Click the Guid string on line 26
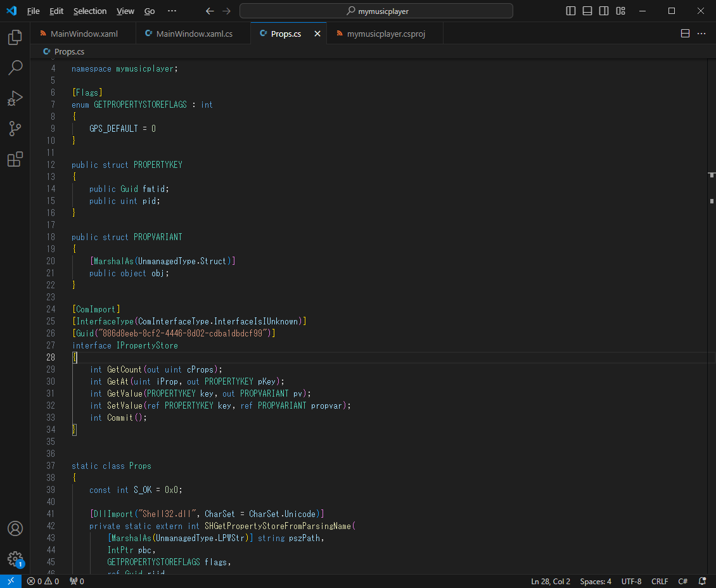 click(x=182, y=333)
